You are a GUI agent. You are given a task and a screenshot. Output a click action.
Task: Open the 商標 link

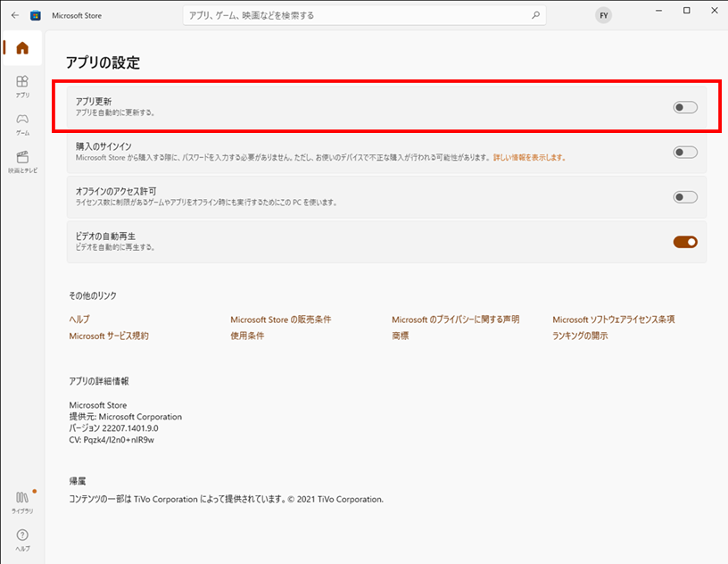point(401,336)
